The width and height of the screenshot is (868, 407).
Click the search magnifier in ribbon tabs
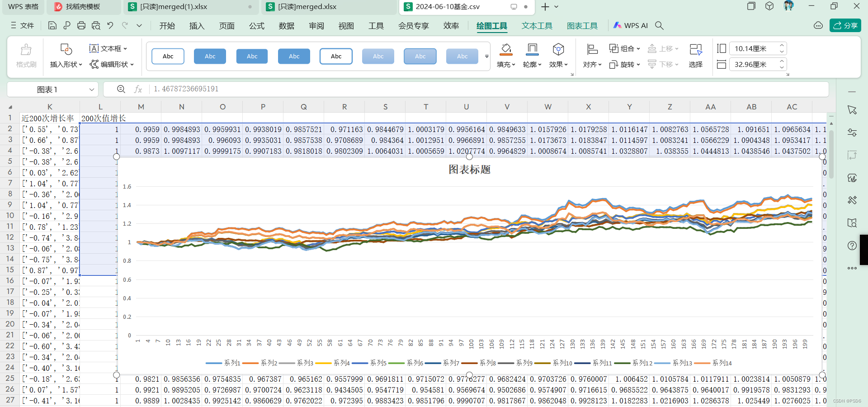(660, 26)
